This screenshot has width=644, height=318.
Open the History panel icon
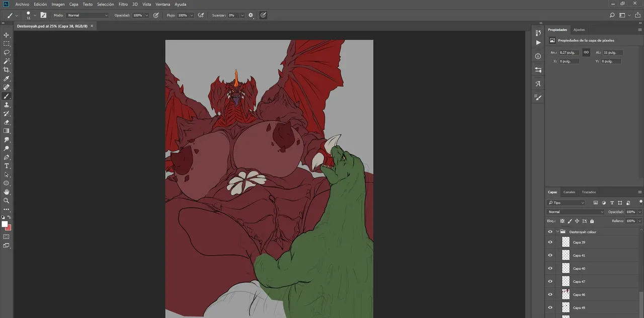[x=538, y=33]
